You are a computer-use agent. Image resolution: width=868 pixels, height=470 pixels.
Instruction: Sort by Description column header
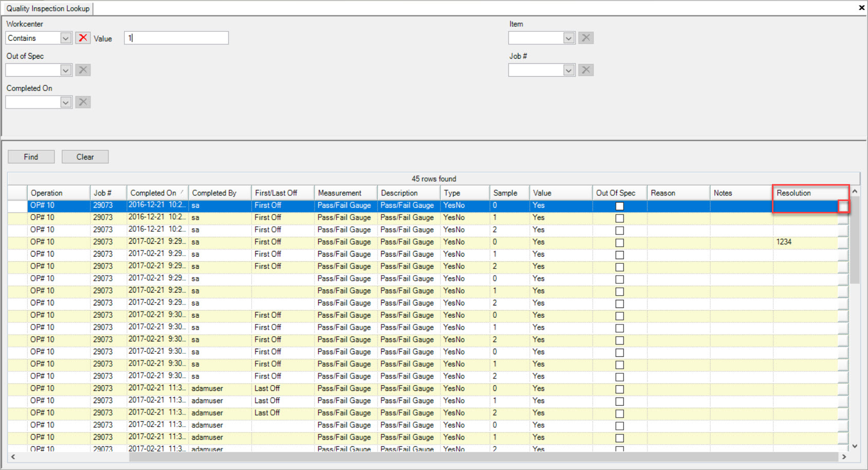tap(409, 193)
